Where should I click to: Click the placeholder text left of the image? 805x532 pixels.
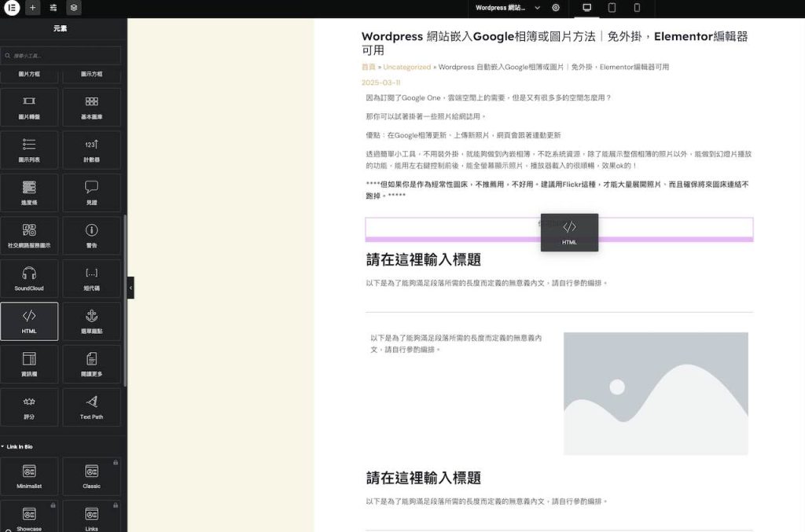(x=457, y=343)
